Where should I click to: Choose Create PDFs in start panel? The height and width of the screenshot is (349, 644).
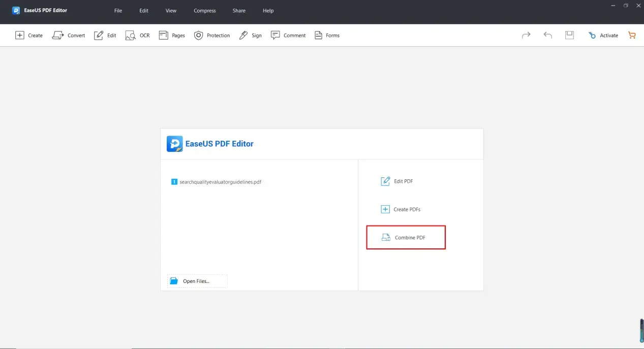[401, 209]
